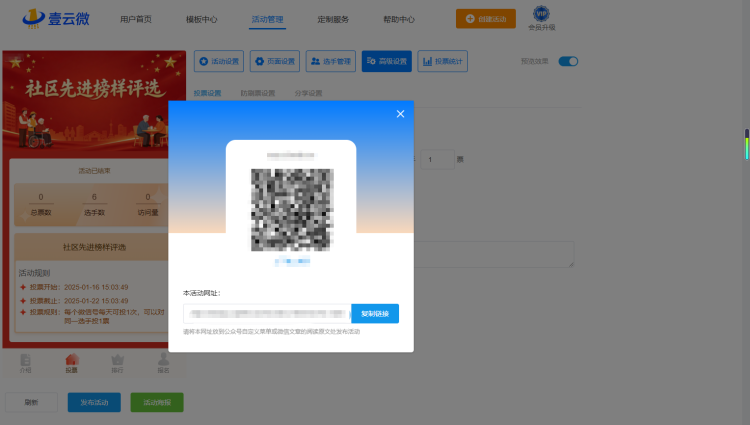Click the green 活动海报 poster button

(x=157, y=403)
